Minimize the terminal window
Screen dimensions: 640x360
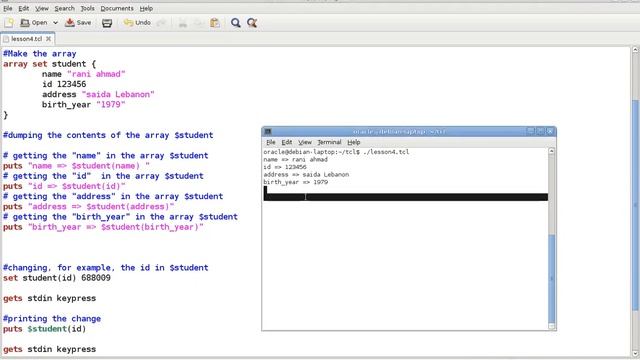(x=531, y=131)
